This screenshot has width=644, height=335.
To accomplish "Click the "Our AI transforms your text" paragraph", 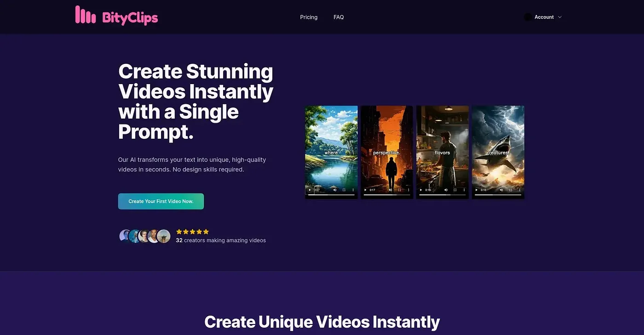I will point(192,165).
